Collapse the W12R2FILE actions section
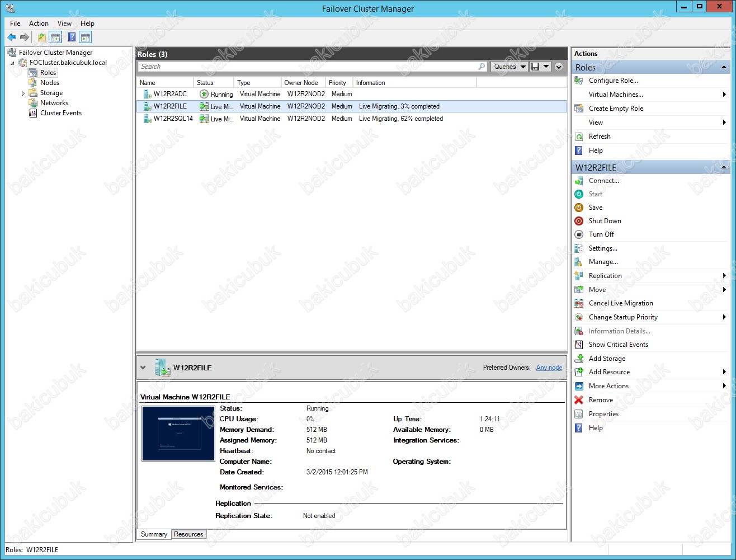 pyautogui.click(x=724, y=168)
